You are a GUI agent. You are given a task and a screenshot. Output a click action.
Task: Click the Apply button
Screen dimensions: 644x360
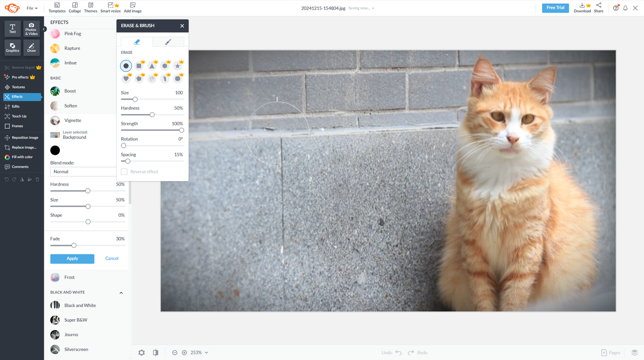(x=72, y=258)
